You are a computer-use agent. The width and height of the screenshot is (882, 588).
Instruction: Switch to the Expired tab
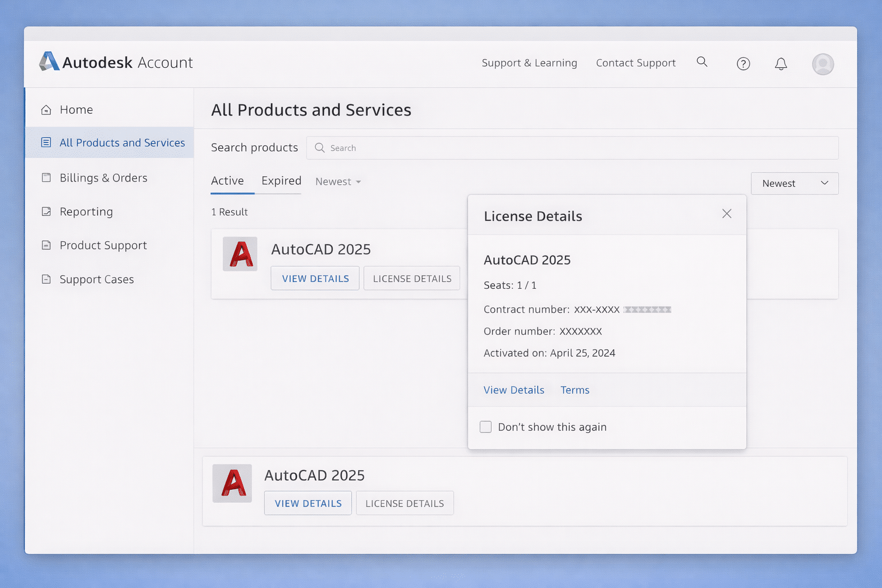pos(281,180)
